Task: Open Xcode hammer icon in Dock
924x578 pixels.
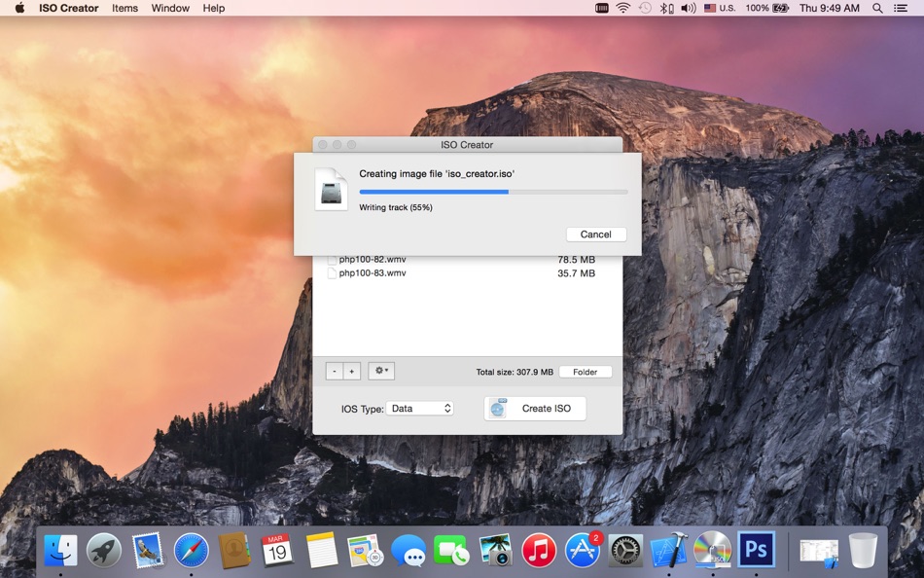Action: [669, 551]
